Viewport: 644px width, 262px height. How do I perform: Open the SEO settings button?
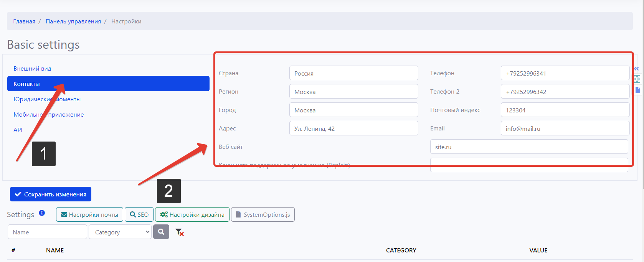[x=139, y=214]
